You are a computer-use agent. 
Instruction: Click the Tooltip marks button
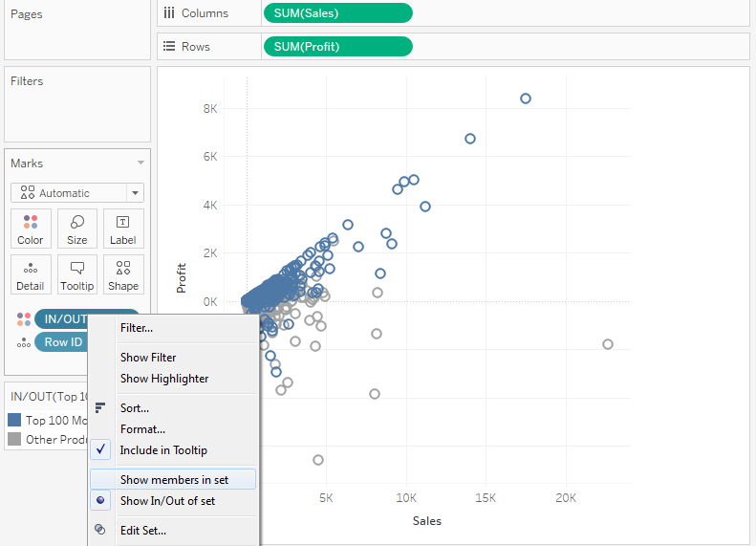point(77,273)
